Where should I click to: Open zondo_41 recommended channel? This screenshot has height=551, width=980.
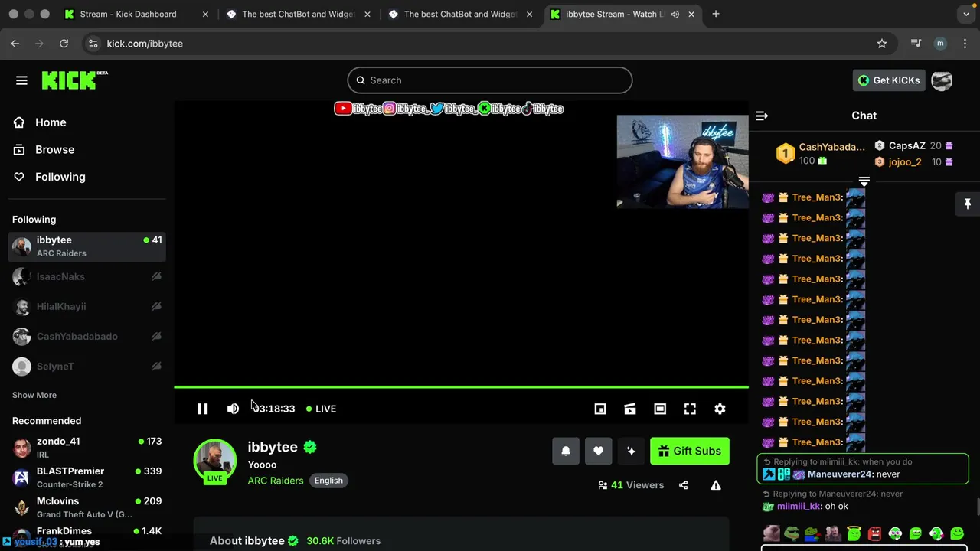87,447
